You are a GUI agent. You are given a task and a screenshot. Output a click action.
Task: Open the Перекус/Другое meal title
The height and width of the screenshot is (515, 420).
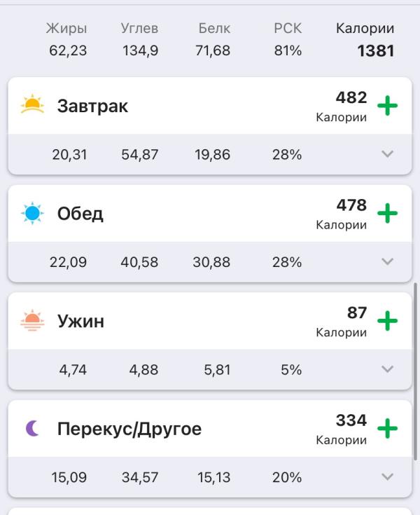click(x=129, y=429)
